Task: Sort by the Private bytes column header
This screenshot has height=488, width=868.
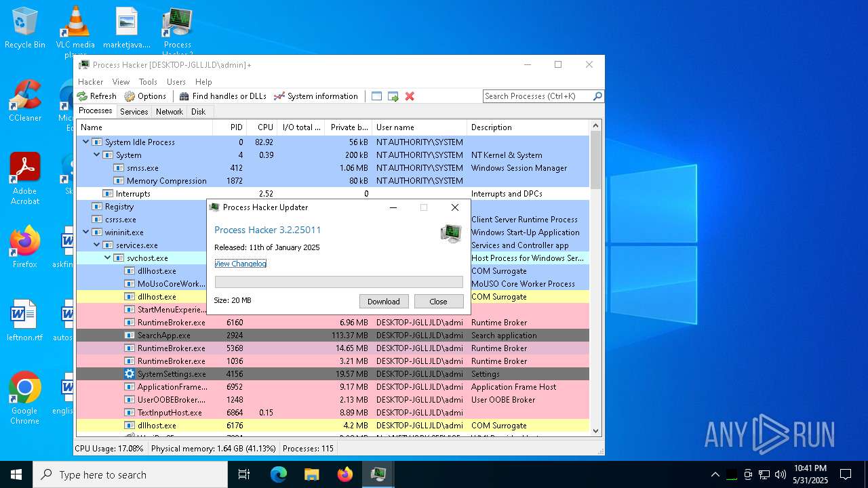Action: (348, 127)
